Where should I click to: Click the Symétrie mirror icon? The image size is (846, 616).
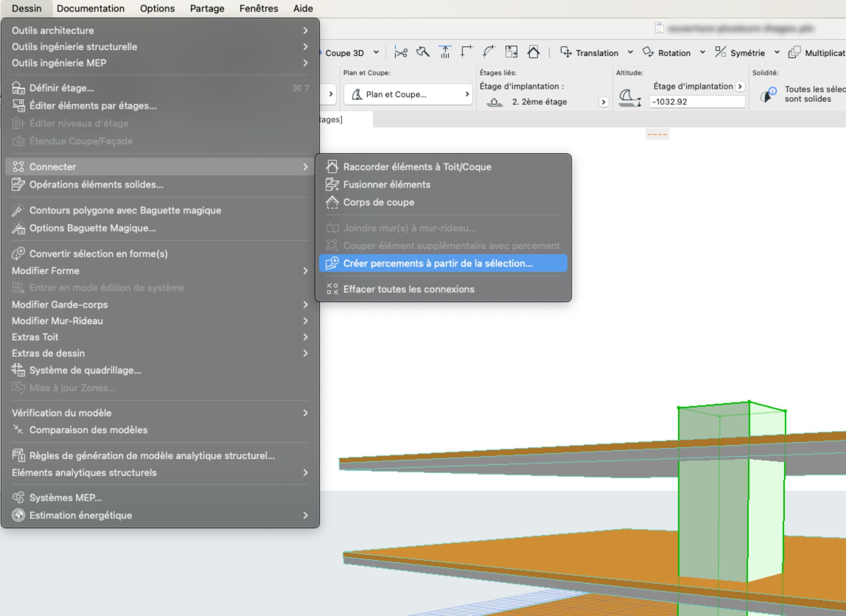click(720, 52)
